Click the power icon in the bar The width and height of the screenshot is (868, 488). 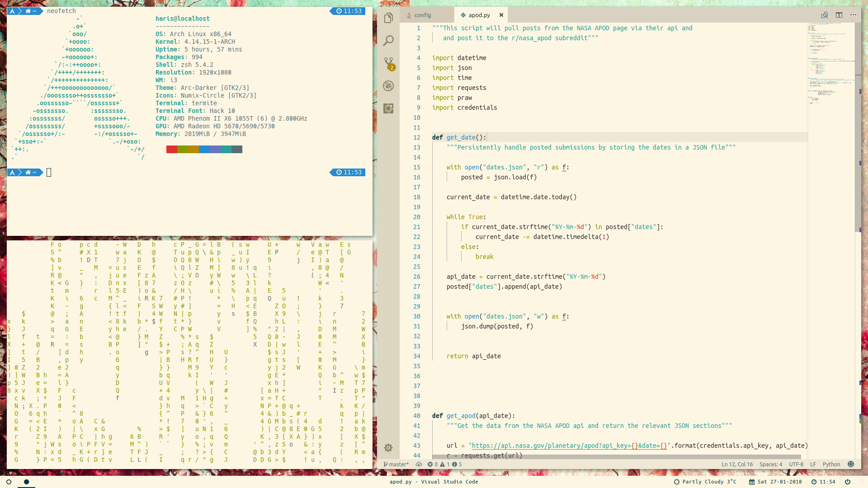click(848, 482)
